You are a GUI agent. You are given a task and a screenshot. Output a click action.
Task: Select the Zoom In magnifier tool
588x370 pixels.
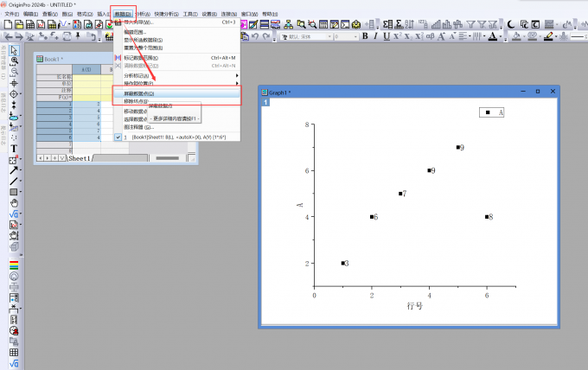(x=14, y=61)
